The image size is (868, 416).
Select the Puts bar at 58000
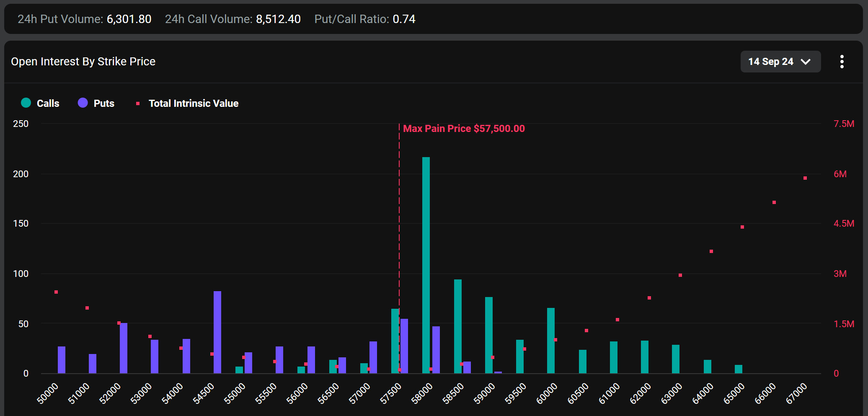click(x=436, y=350)
